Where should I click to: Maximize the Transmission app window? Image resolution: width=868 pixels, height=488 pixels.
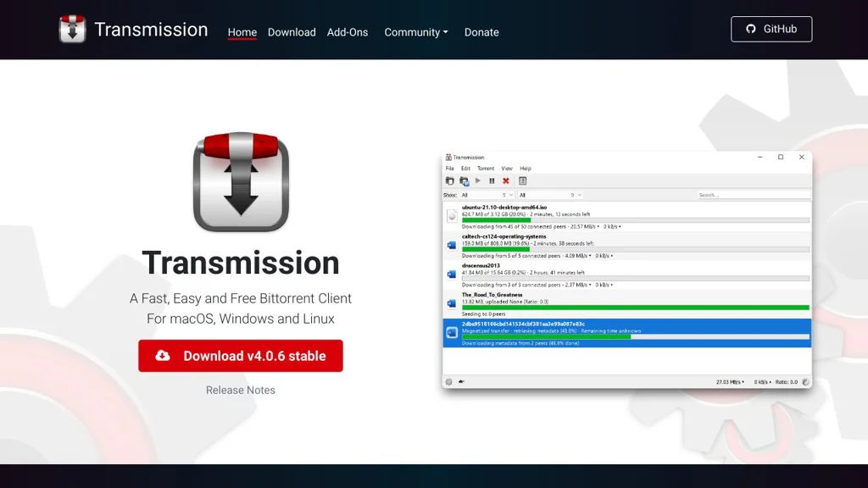tap(781, 157)
